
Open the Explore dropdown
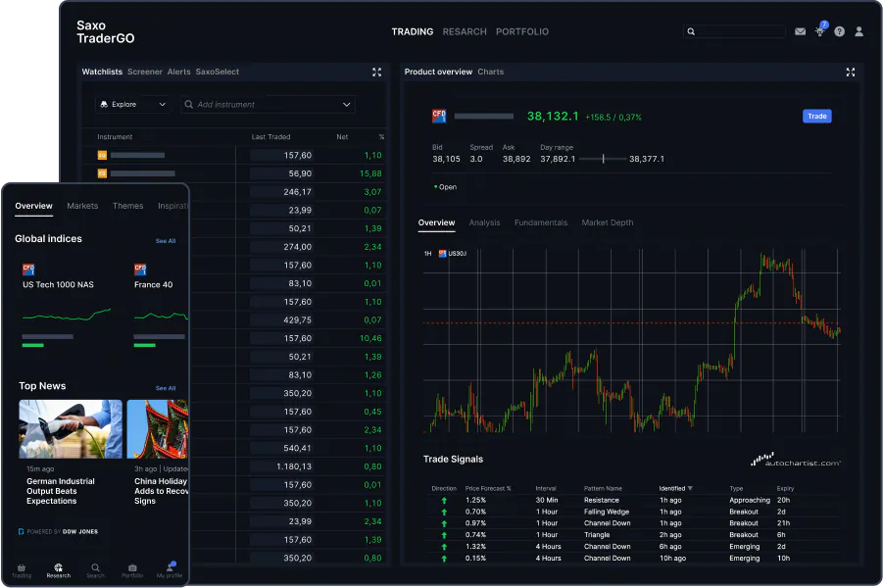[x=133, y=104]
